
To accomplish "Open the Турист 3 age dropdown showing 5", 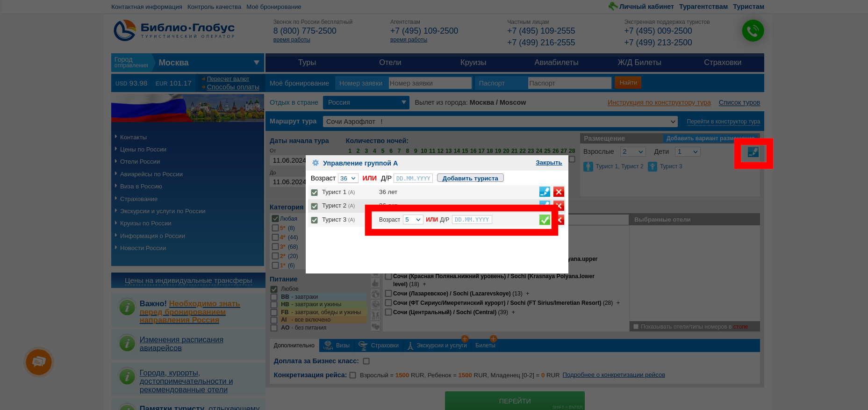I will (x=413, y=220).
